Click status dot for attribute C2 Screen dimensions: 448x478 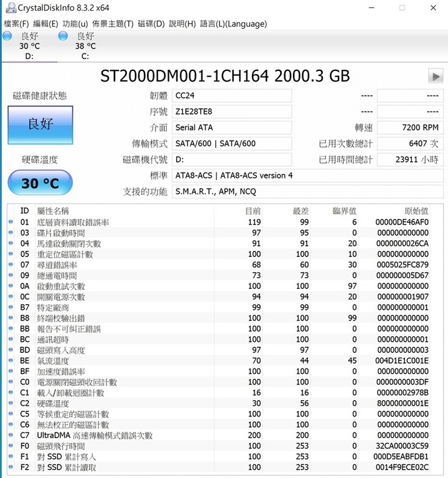coord(11,403)
